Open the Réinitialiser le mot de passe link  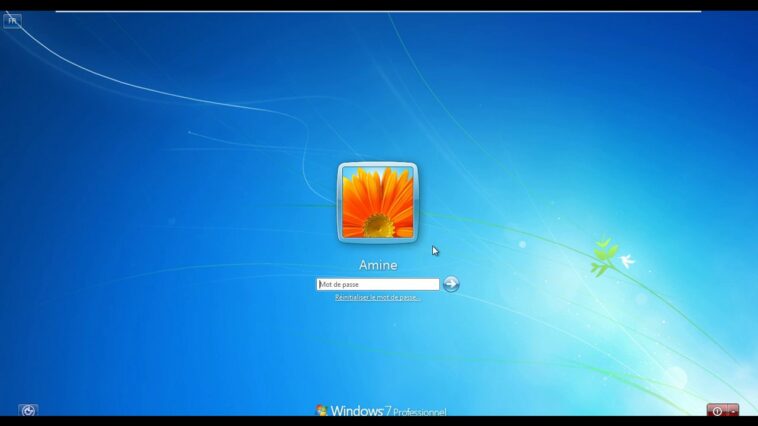pyautogui.click(x=378, y=297)
